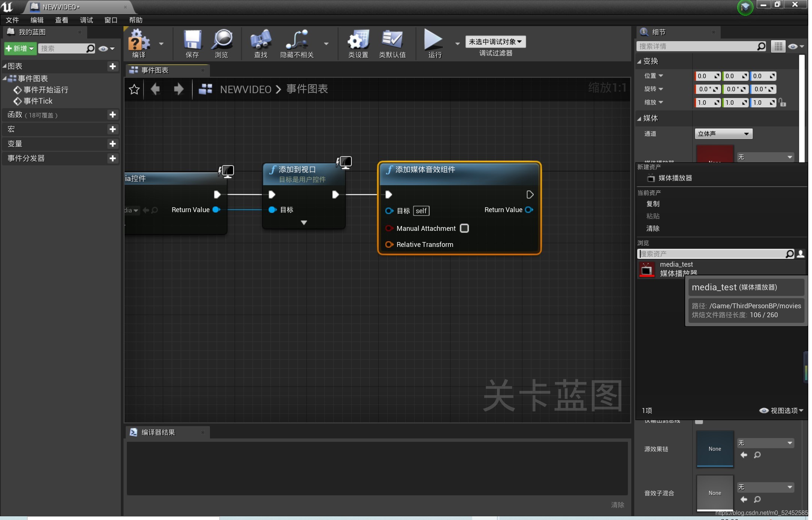Open the 源效果链 asset dropdown
The height and width of the screenshot is (520, 812).
(x=765, y=443)
